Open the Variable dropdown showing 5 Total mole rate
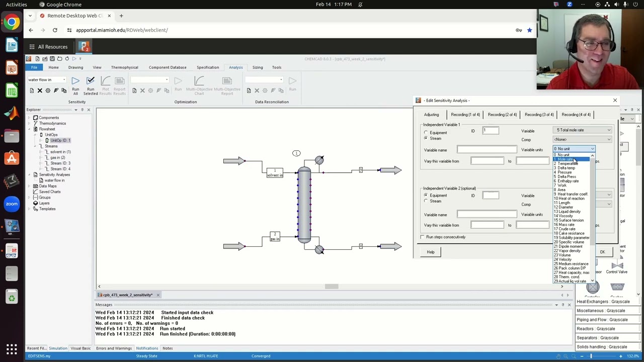644x362 pixels. coord(583,130)
